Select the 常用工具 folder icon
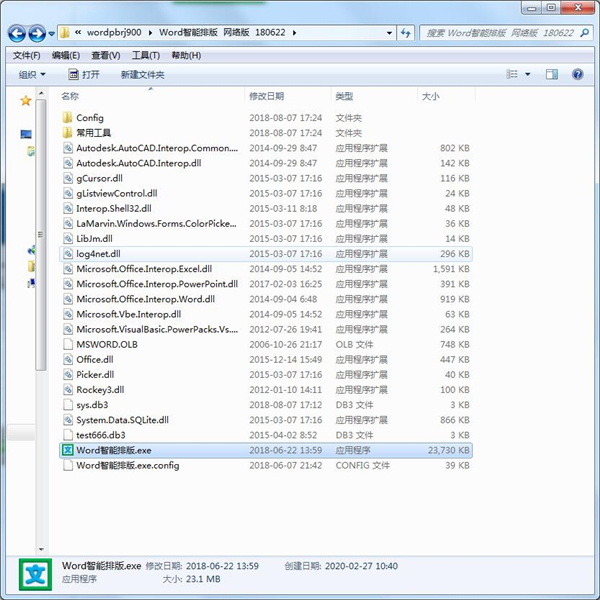 [x=67, y=133]
